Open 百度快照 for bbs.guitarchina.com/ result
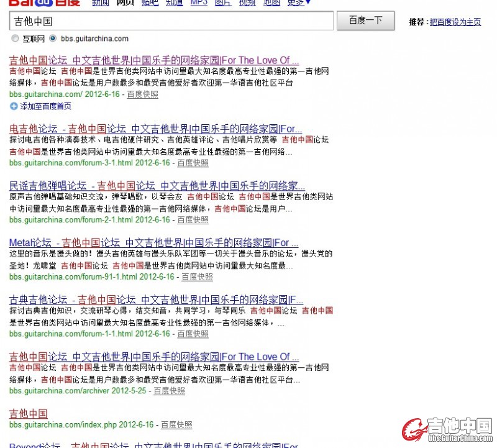The height and width of the screenshot is (448, 497). (143, 94)
